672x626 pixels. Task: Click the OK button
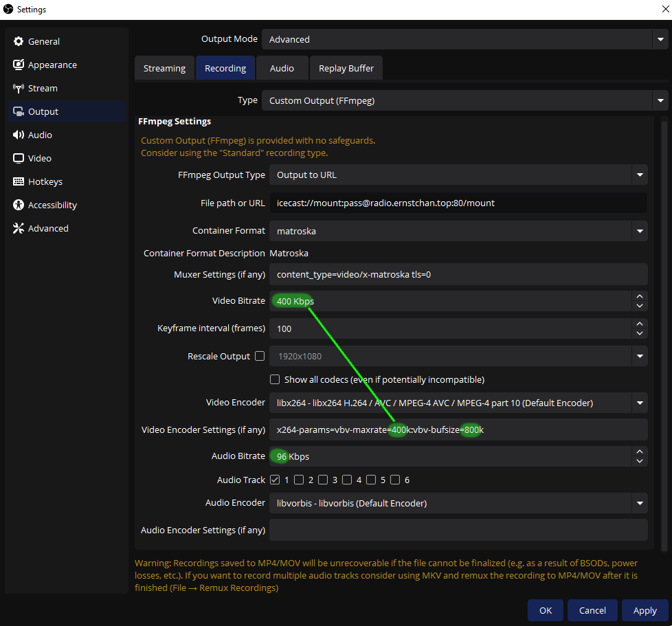[545, 610]
